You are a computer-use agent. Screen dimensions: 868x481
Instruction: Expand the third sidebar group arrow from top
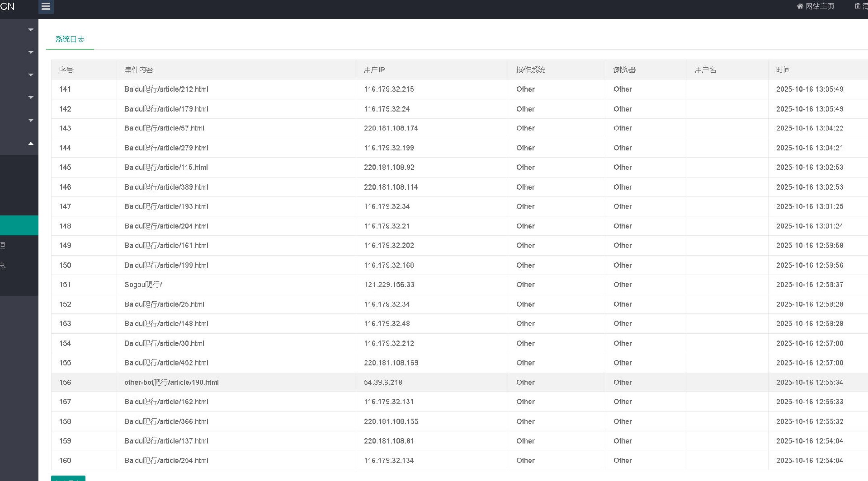(x=31, y=75)
